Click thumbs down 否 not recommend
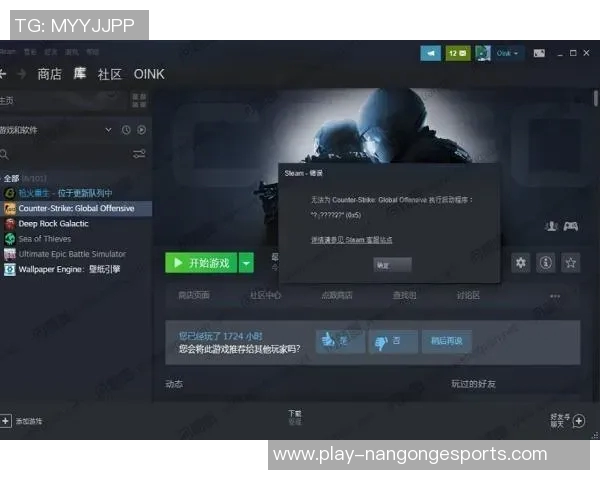This screenshot has height=480, width=600. click(x=393, y=341)
